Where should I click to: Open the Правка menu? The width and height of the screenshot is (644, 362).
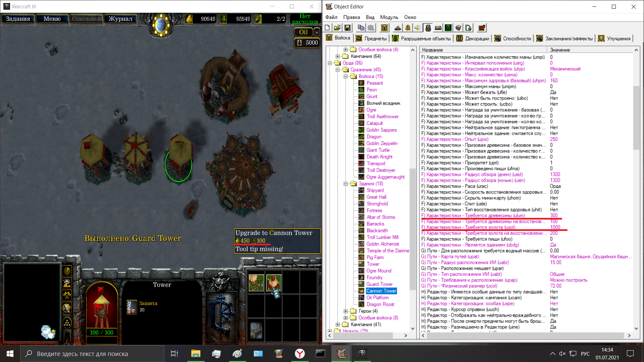[352, 17]
